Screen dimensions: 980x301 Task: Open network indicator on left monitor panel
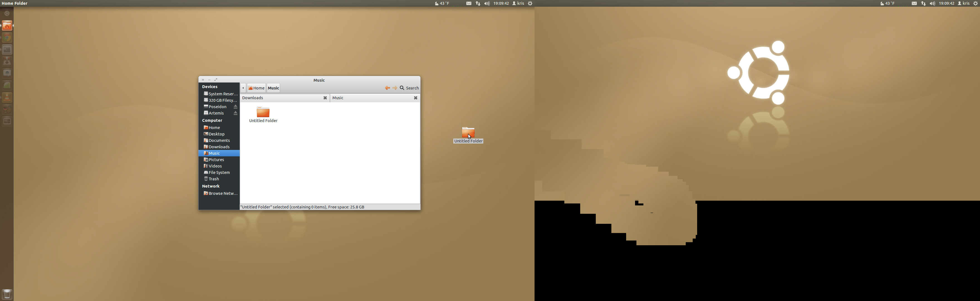point(478,3)
